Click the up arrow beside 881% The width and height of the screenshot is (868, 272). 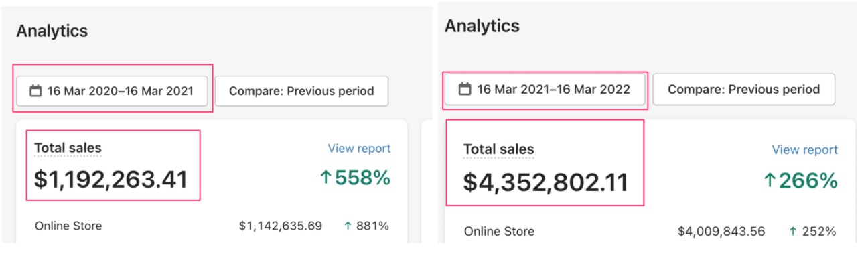coord(348,226)
